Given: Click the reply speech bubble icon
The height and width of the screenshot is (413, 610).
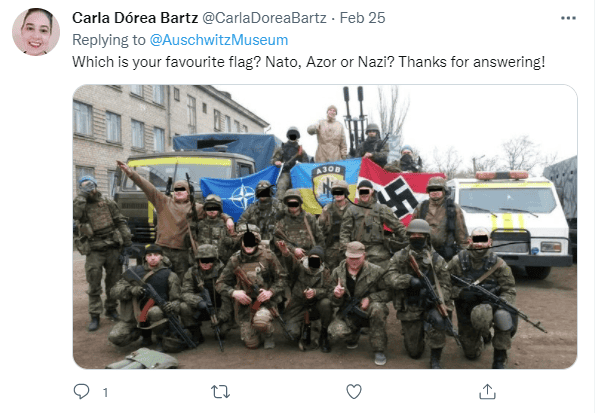Looking at the screenshot, I should click(x=81, y=391).
